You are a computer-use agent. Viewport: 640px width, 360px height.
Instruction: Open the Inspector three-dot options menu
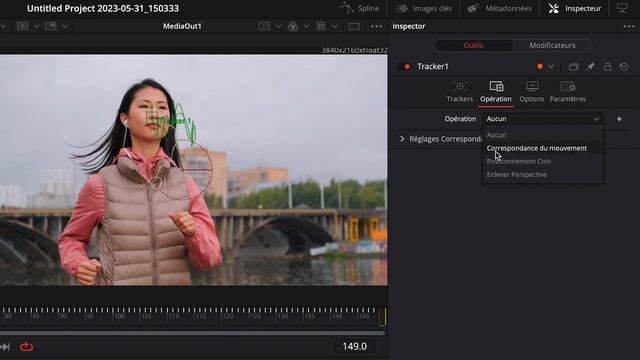(x=629, y=27)
